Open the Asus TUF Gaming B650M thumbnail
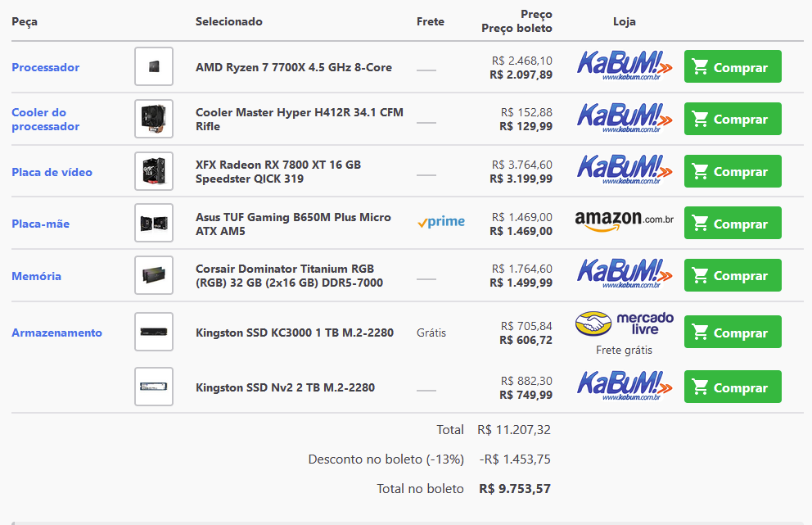 154,223
